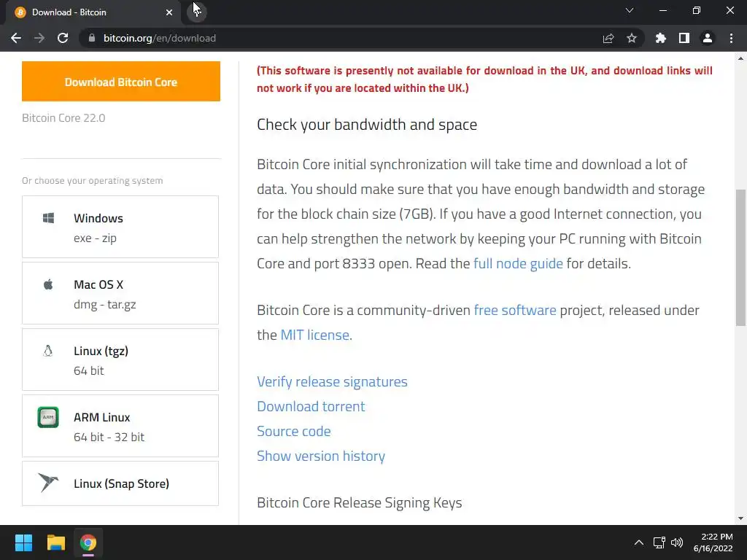The height and width of the screenshot is (560, 747).
Task: Click the scrollbar down arrow
Action: (740, 518)
